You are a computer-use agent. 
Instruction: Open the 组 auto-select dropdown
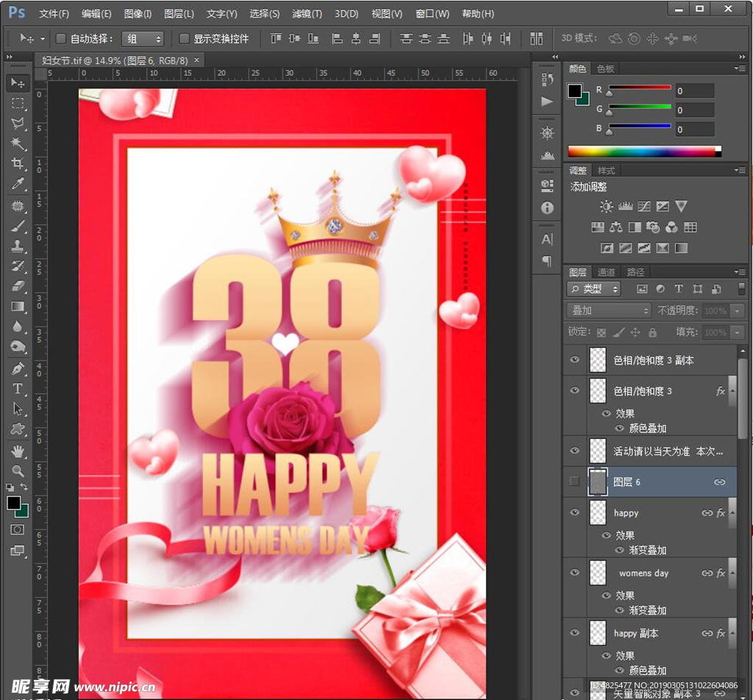click(x=143, y=38)
